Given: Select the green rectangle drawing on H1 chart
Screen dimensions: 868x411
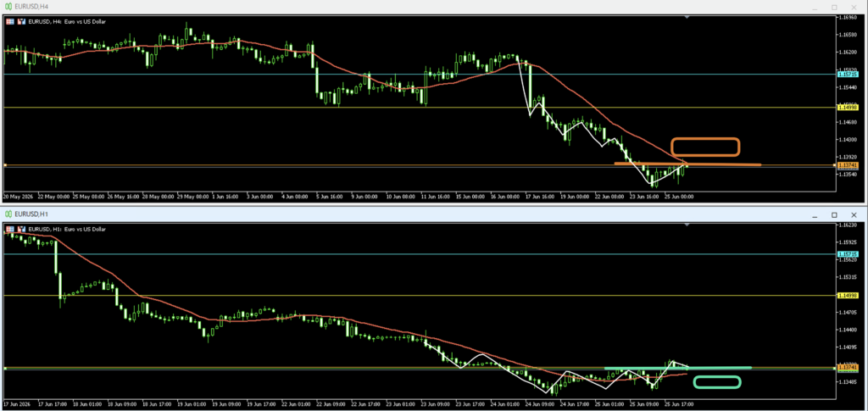Looking at the screenshot, I should point(717,381).
